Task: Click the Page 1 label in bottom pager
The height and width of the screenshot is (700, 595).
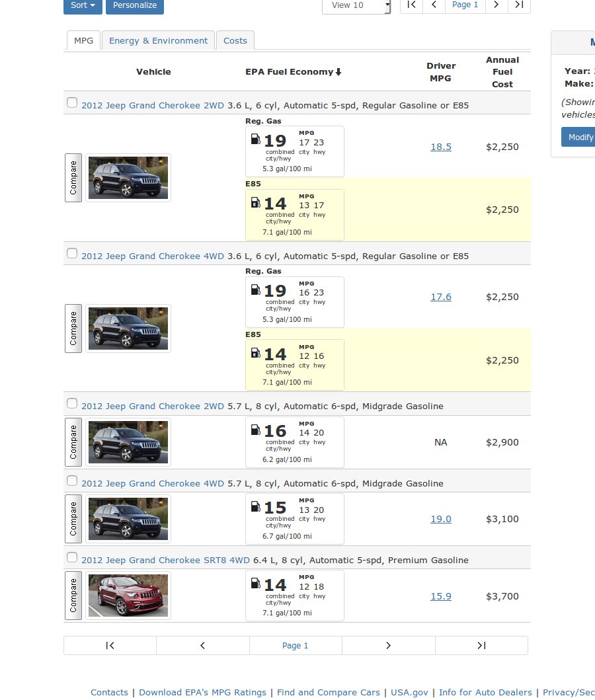Action: coord(296,646)
